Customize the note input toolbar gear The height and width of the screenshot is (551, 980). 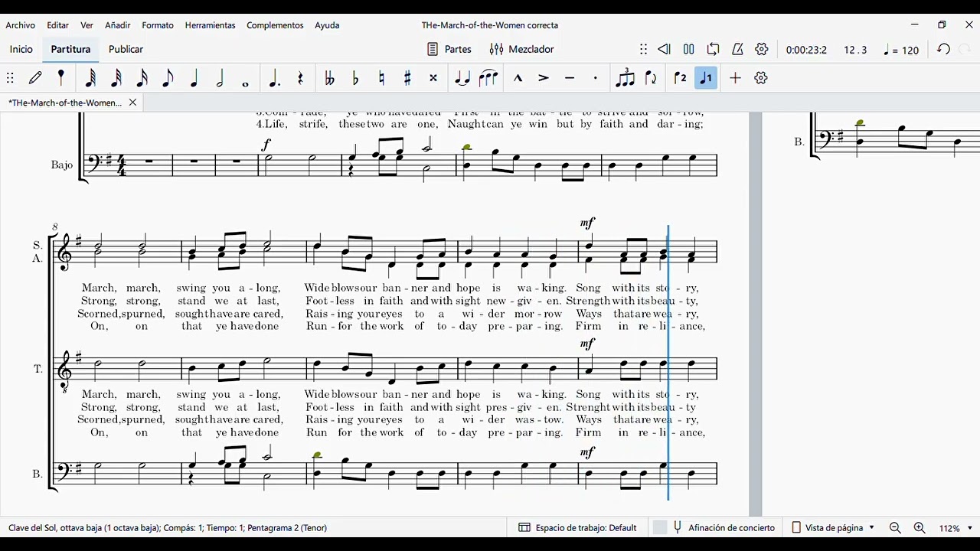point(761,78)
